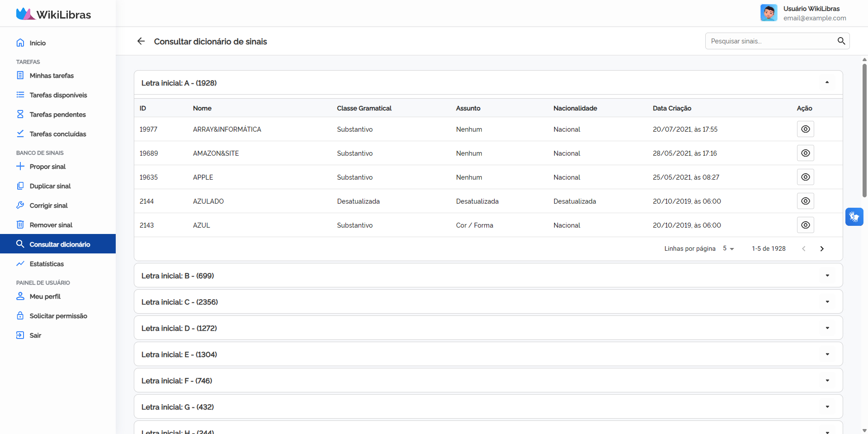Viewport: 868px width, 434px height.
Task: Open the VLibras accessibility hand widget
Action: 854,217
